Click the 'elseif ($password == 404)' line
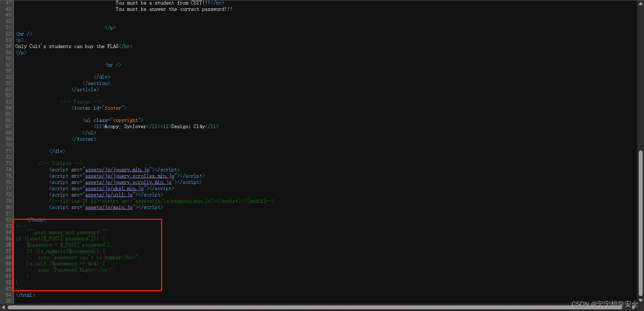The image size is (644, 311). click(x=66, y=264)
